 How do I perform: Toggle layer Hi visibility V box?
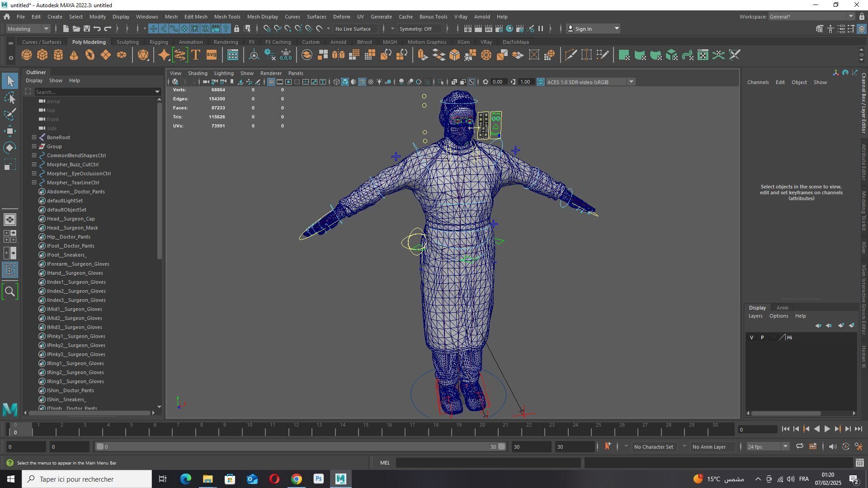coord(751,338)
